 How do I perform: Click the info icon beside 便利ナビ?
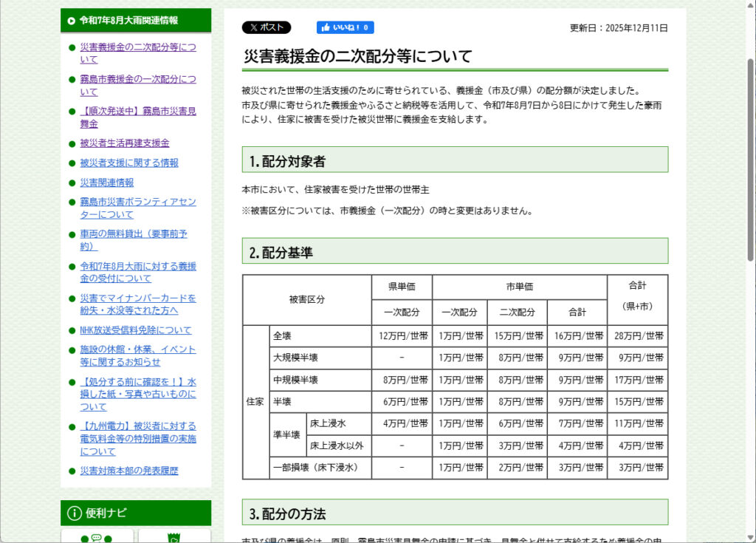click(x=74, y=513)
